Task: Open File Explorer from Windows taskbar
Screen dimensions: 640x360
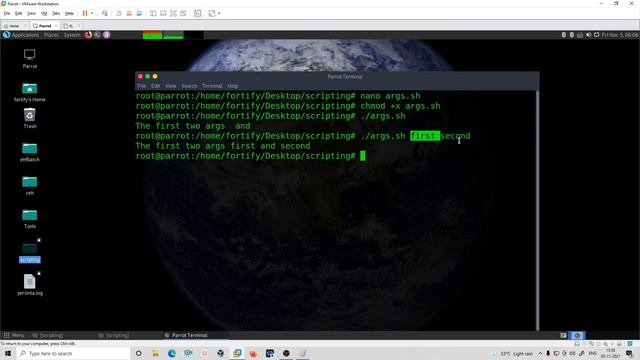Action: tap(155, 353)
